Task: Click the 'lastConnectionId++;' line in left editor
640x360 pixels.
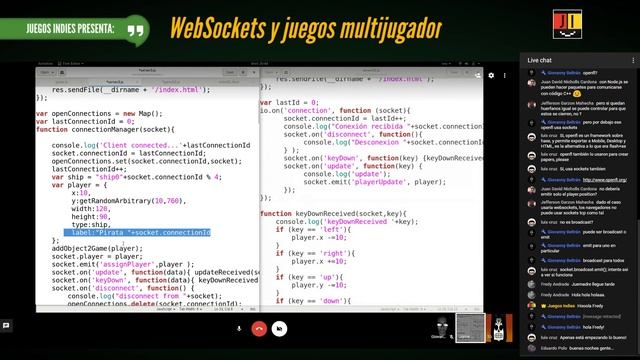Action: pos(89,169)
